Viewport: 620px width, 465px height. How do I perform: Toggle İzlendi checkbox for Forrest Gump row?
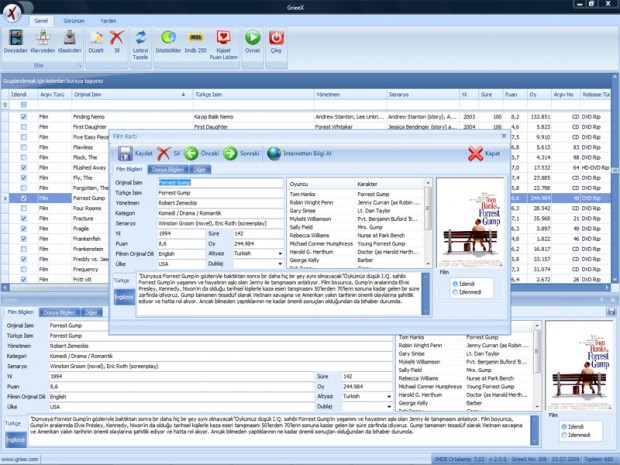[24, 198]
